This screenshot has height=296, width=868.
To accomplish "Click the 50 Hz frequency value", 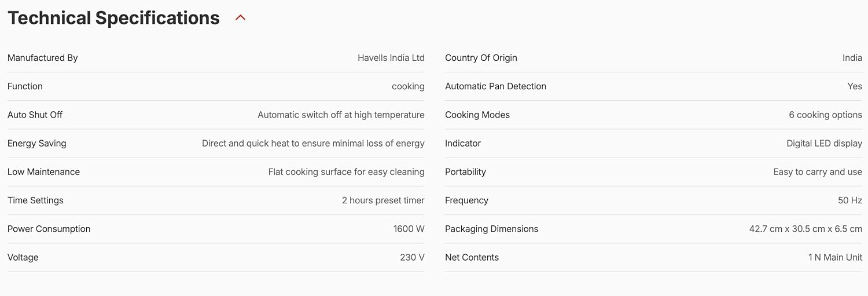I will pyautogui.click(x=849, y=200).
